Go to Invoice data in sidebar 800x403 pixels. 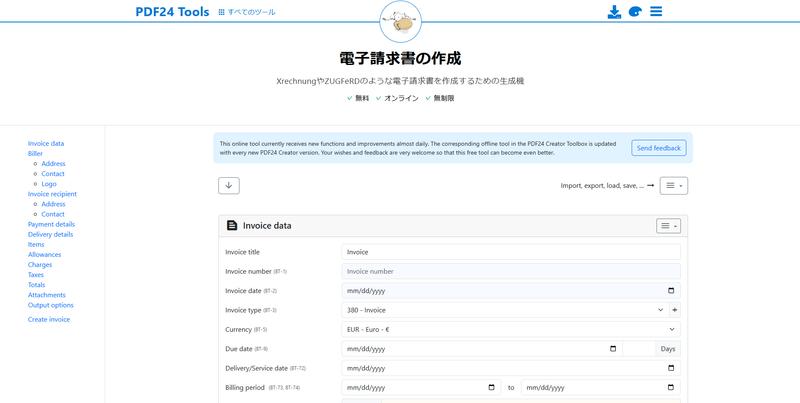pyautogui.click(x=46, y=143)
